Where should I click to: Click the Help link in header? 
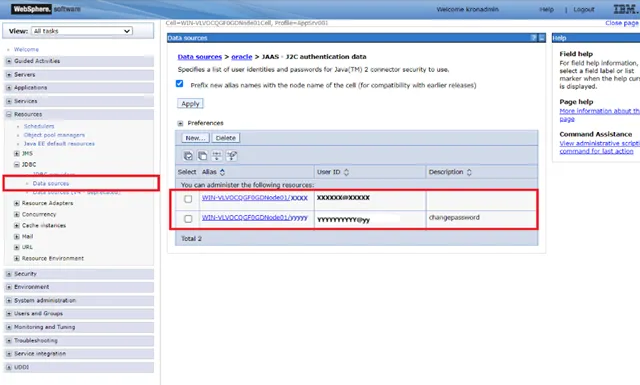tap(546, 9)
